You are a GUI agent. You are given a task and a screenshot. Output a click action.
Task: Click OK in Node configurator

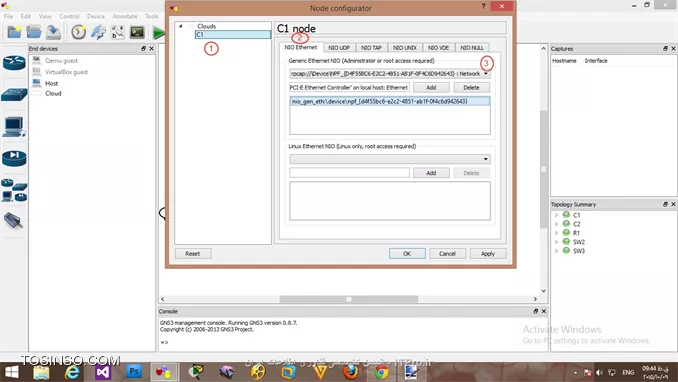[407, 254]
